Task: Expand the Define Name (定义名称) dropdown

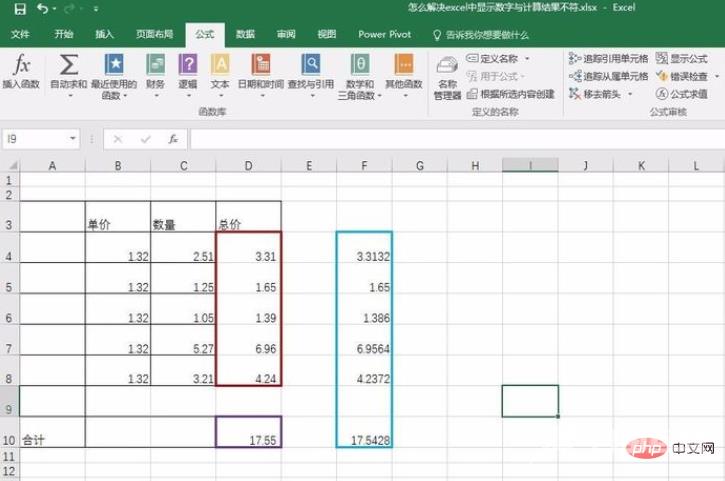Action: [x=527, y=59]
